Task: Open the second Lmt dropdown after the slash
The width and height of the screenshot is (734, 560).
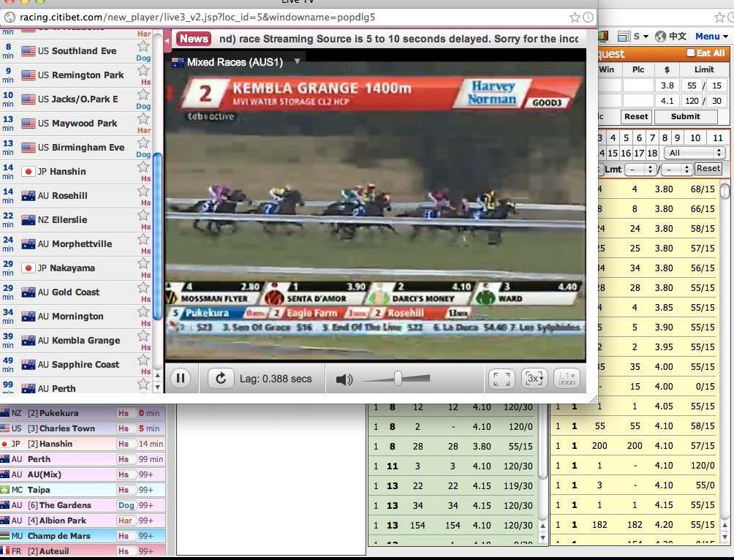Action: [678, 170]
